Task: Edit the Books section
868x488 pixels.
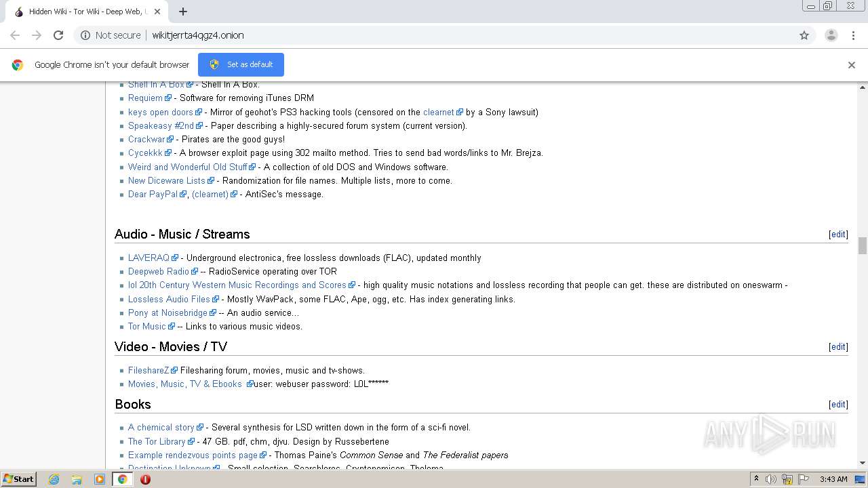Action: point(838,405)
